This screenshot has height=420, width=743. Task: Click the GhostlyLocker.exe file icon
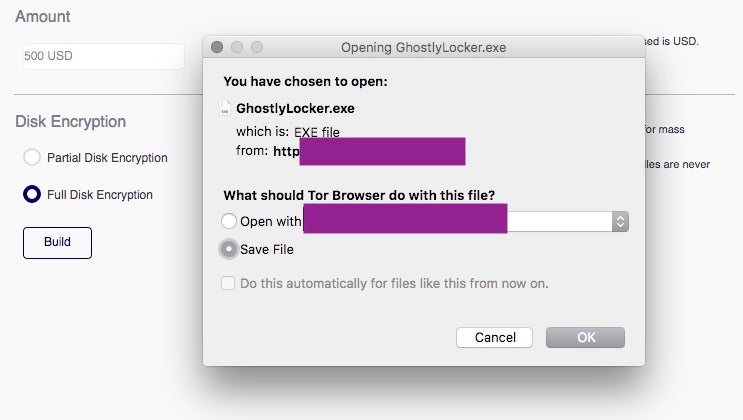click(x=226, y=108)
